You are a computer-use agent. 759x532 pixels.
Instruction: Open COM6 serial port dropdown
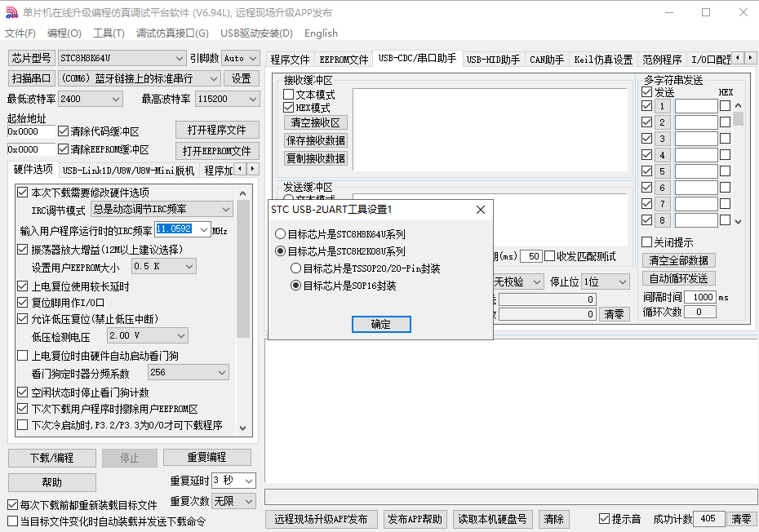[140, 78]
